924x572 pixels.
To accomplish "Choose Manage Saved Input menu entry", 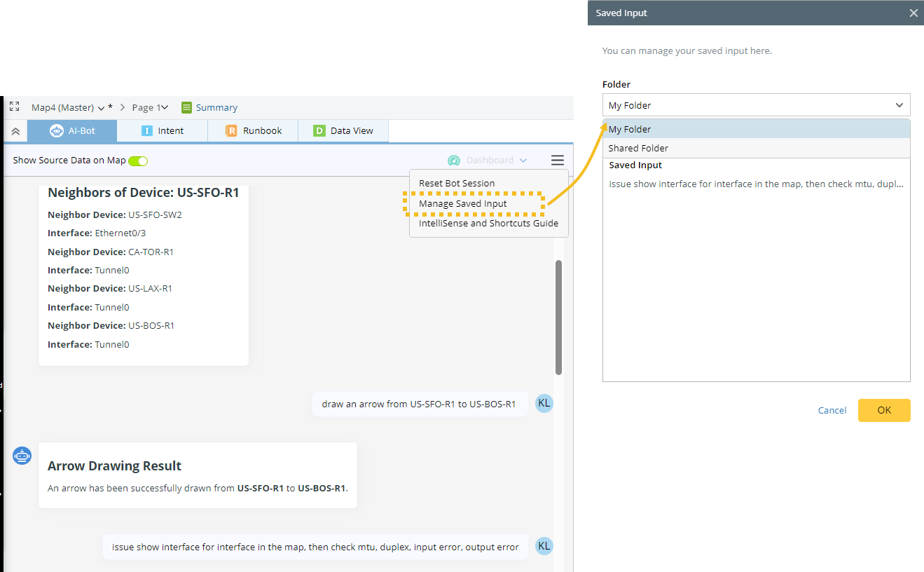I will (463, 203).
